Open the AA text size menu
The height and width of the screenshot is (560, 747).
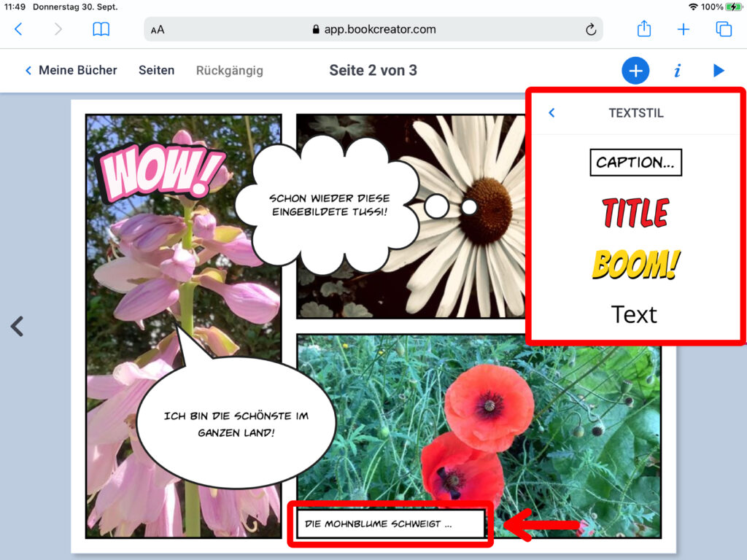click(x=158, y=30)
